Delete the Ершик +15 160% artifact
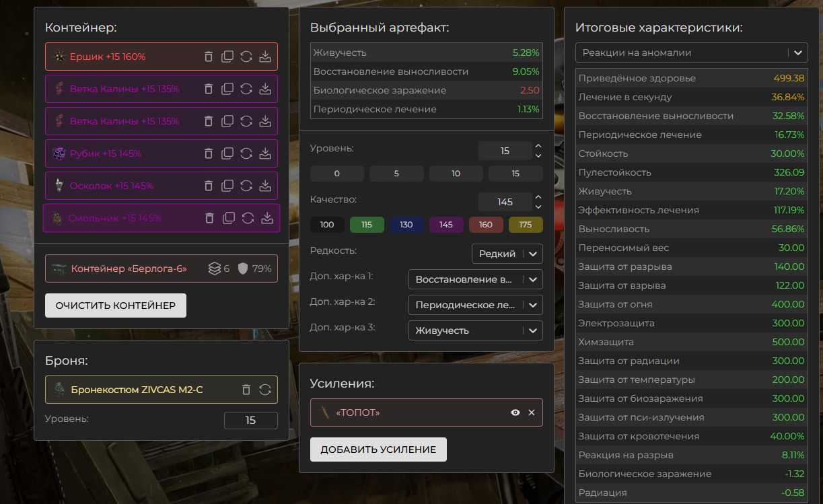Image resolution: width=823 pixels, height=504 pixels. pyautogui.click(x=209, y=57)
